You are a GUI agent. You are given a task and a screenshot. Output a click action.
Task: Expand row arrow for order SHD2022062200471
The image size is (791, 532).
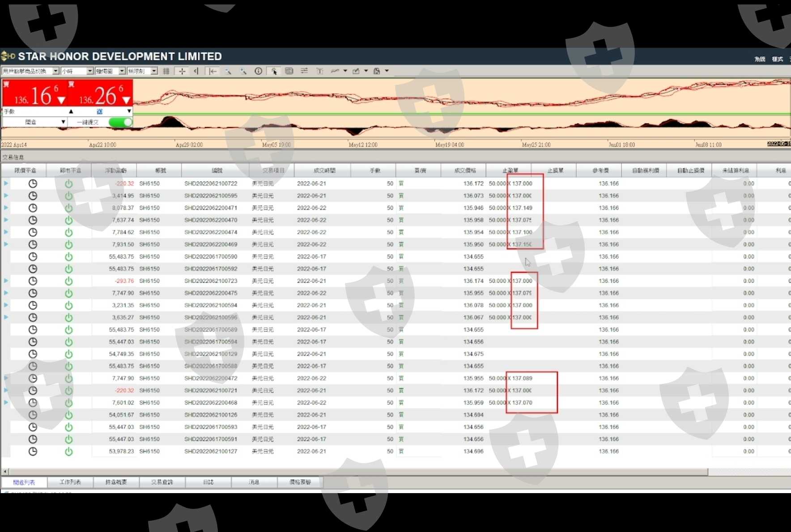click(6, 208)
